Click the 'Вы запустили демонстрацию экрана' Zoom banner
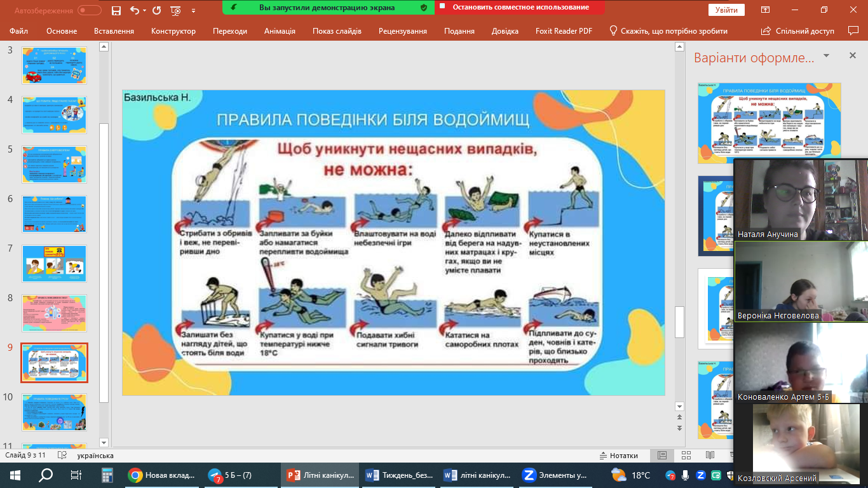The width and height of the screenshot is (868, 488). [329, 8]
